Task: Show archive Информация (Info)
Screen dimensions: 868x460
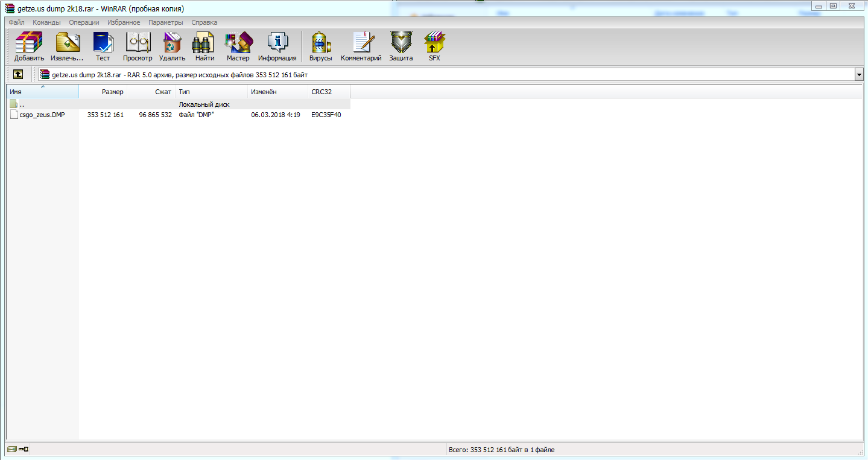Action: tap(277, 46)
